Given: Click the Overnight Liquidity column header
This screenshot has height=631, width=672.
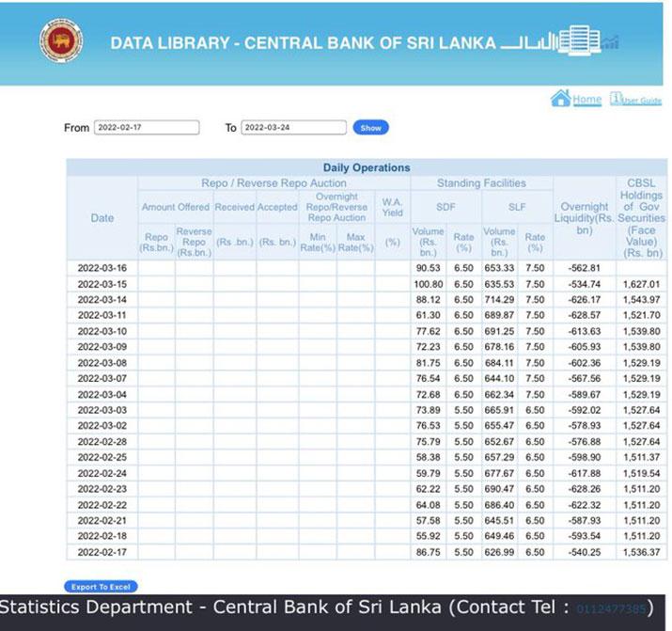Looking at the screenshot, I should point(585,218).
